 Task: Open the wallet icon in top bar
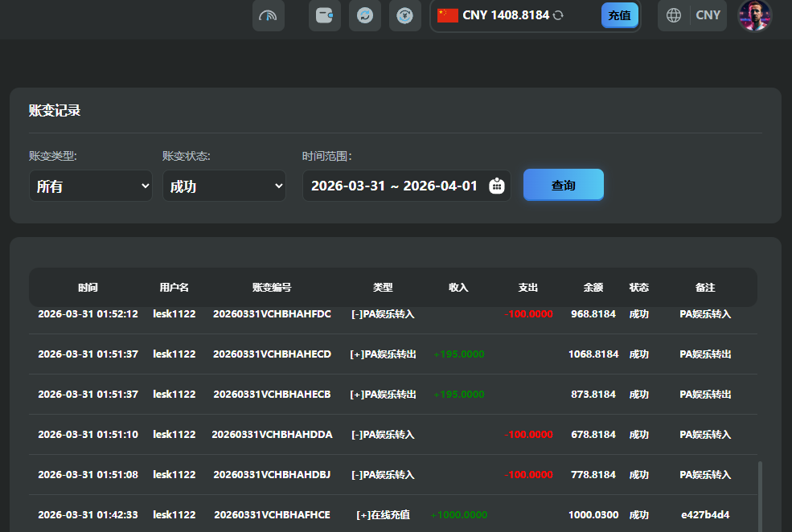(x=325, y=15)
